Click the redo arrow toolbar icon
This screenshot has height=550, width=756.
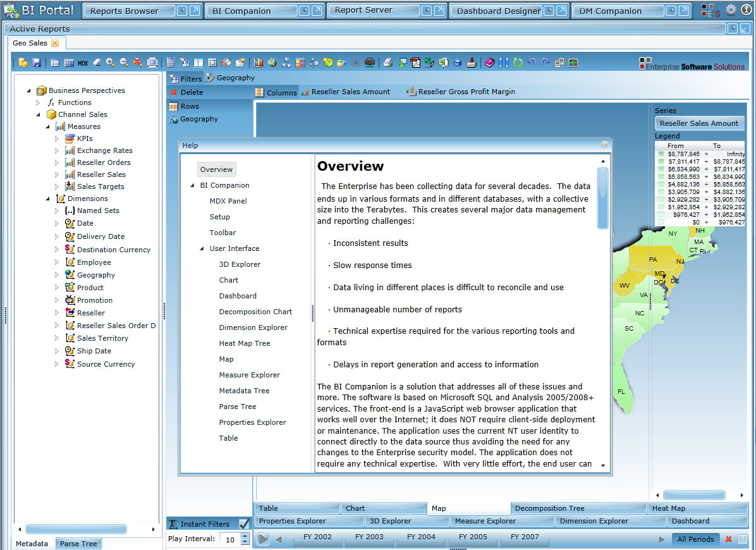[546, 63]
